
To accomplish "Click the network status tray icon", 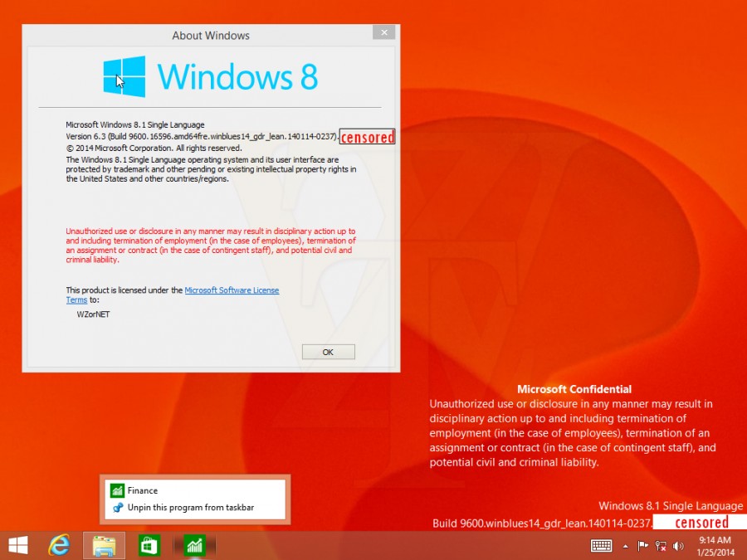I will (661, 546).
